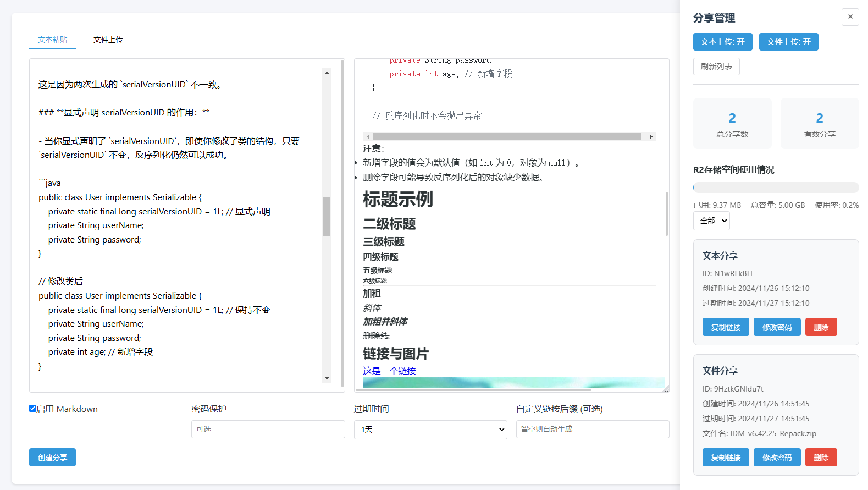Screen dimensions: 868x490
Task: Toggle 文本上传 switch button
Action: pos(722,42)
